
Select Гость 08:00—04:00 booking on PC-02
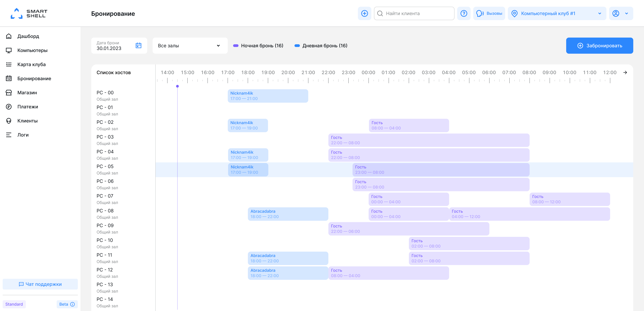pos(409,125)
